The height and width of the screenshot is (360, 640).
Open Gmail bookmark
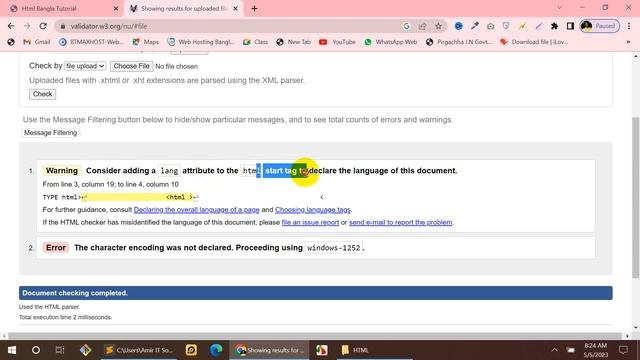point(37,42)
